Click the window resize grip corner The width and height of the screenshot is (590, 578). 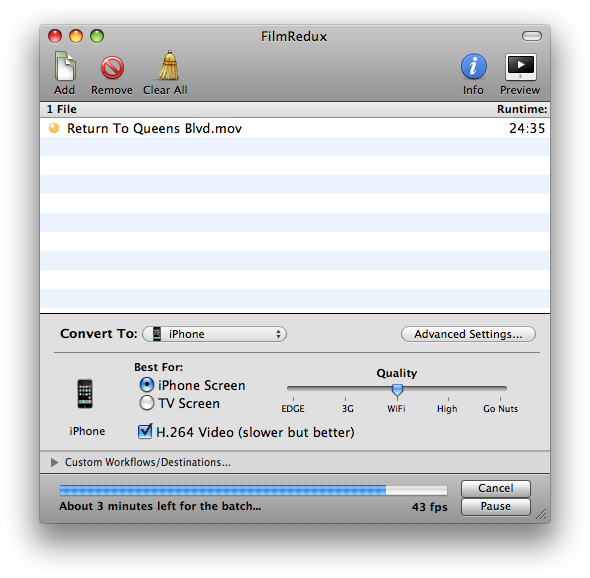pyautogui.click(x=541, y=514)
